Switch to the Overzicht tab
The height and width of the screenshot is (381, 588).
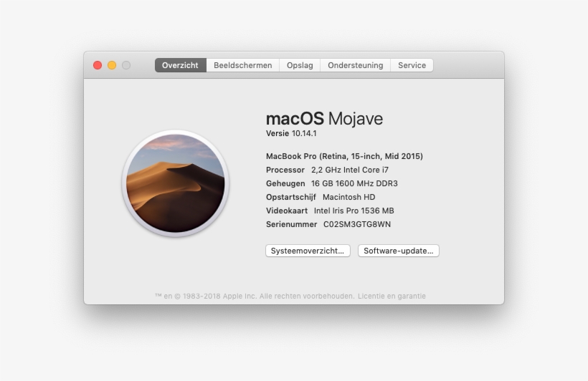tap(181, 65)
